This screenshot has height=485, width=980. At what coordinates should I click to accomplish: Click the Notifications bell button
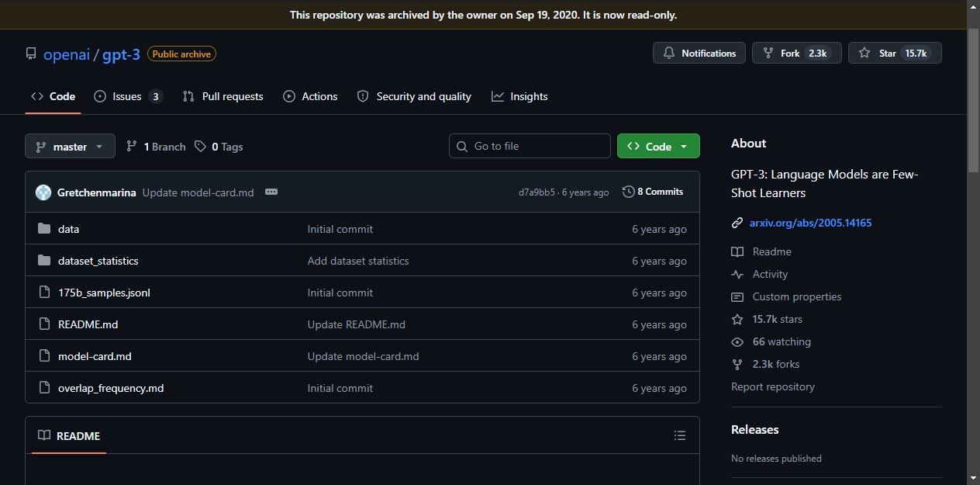(x=699, y=53)
